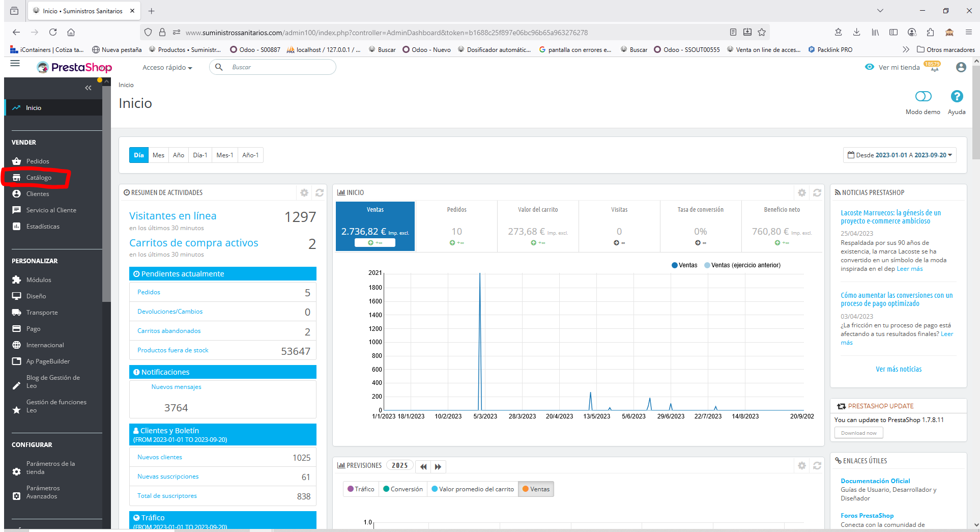The width and height of the screenshot is (980, 532).
Task: Click the Download now update button
Action: [858, 433]
